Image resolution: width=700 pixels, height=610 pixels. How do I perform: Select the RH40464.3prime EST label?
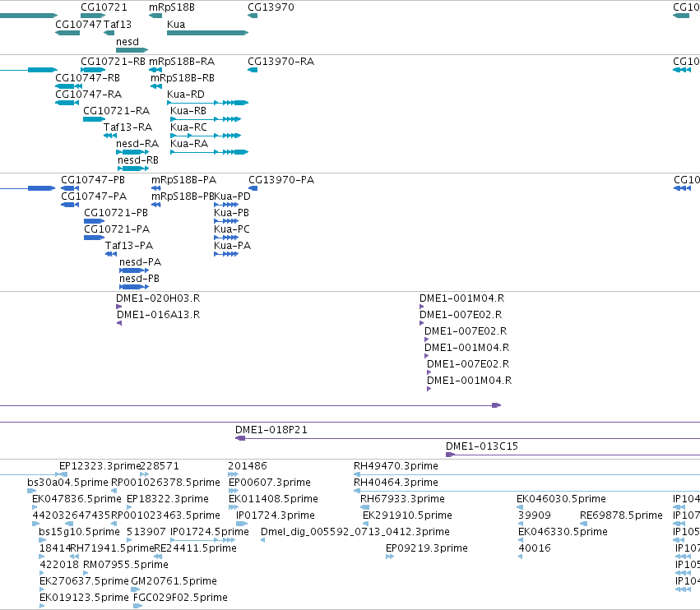pos(396,483)
